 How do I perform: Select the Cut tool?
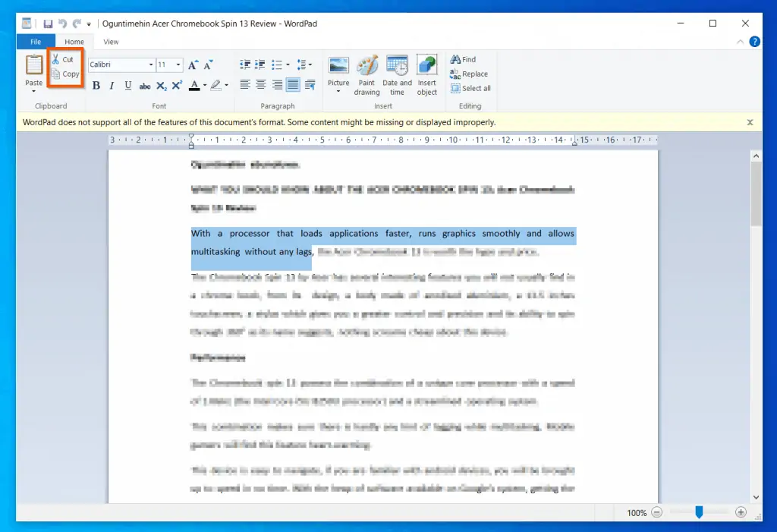(x=64, y=58)
